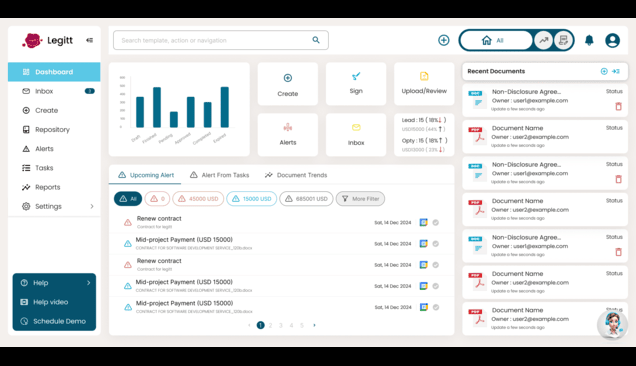Viewport: 636px width, 366px height.
Task: Click the Recent Documents expand arrow icon
Action: coord(616,71)
